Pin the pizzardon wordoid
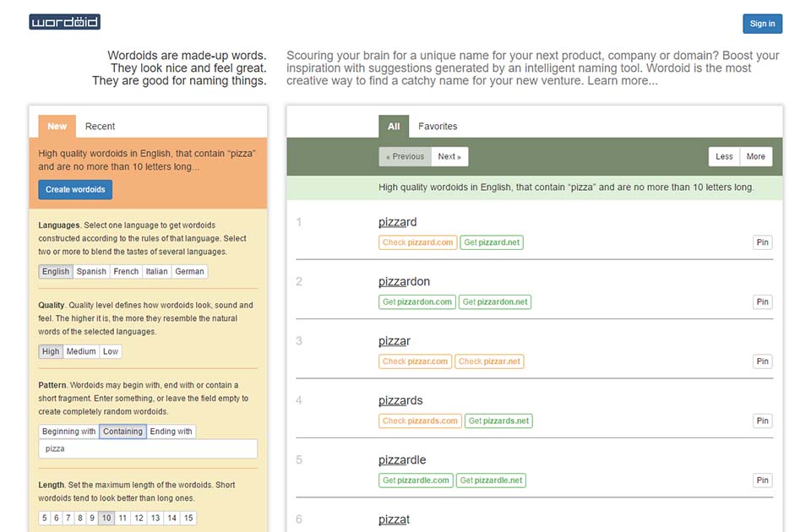Viewport: 811px width, 532px height. tap(762, 302)
